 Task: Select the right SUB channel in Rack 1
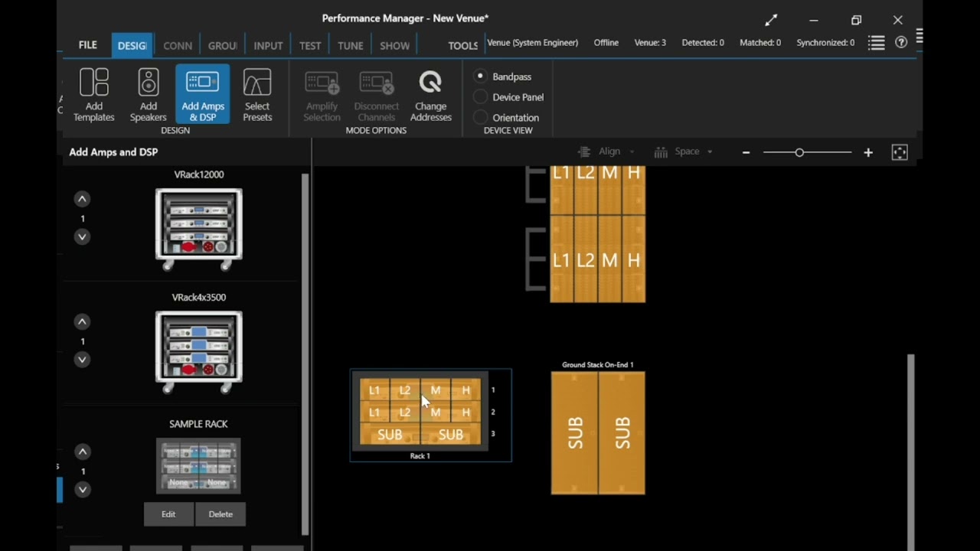[451, 435]
